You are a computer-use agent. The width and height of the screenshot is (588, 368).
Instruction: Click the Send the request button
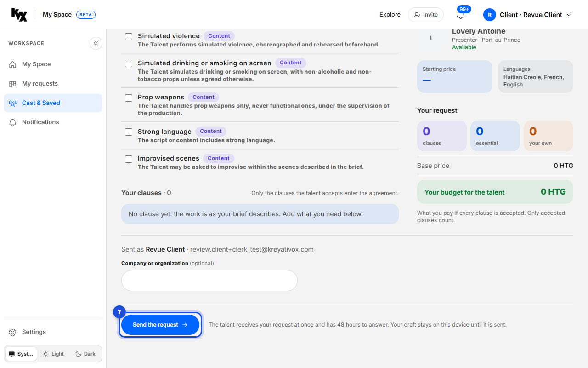(160, 325)
